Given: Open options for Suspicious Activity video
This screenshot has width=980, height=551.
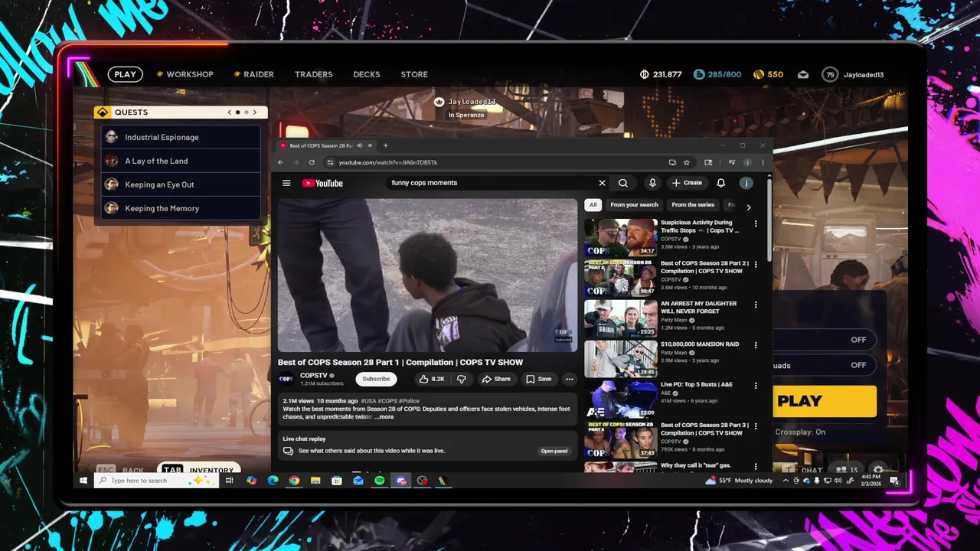Looking at the screenshot, I should click(x=756, y=223).
